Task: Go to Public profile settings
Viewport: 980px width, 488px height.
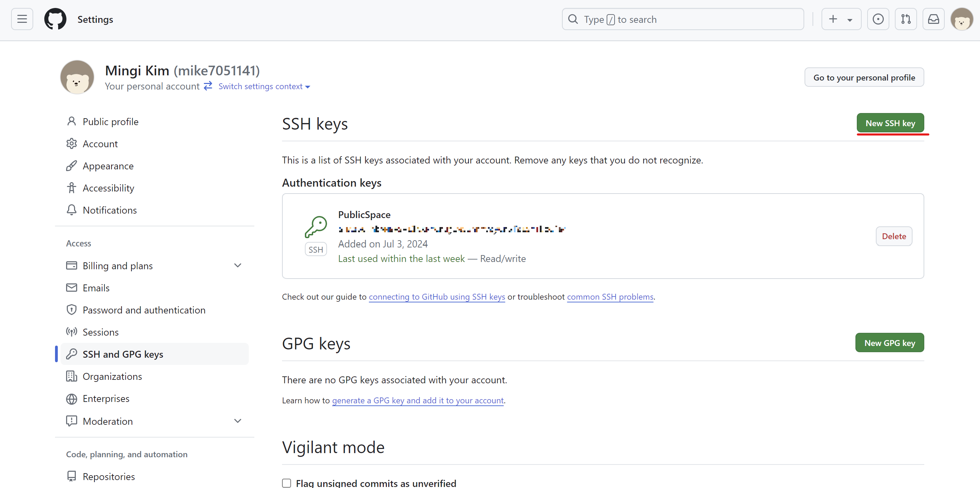Action: point(110,122)
